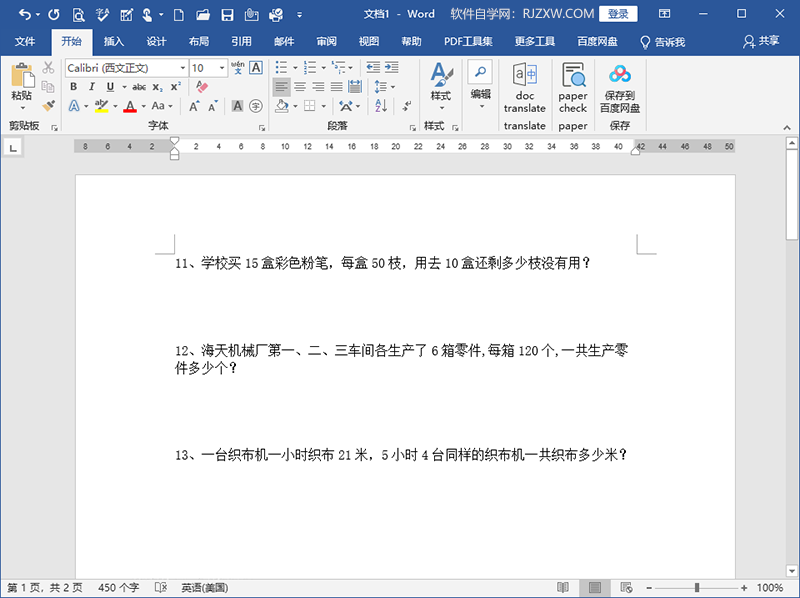Click the zoom slider handle

pos(697,588)
